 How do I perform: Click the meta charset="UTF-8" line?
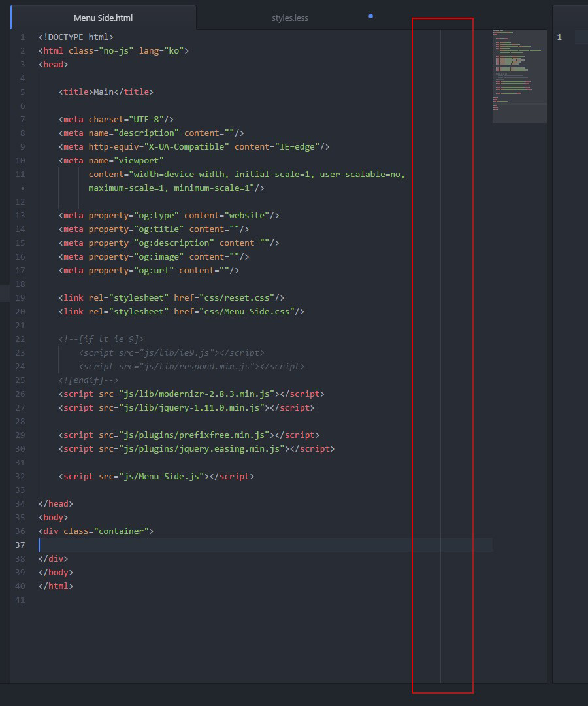(116, 120)
